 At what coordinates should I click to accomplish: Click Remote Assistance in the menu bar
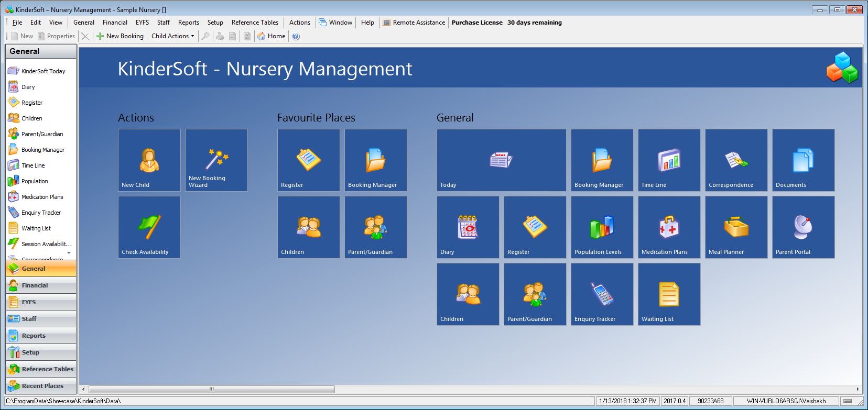pos(414,23)
